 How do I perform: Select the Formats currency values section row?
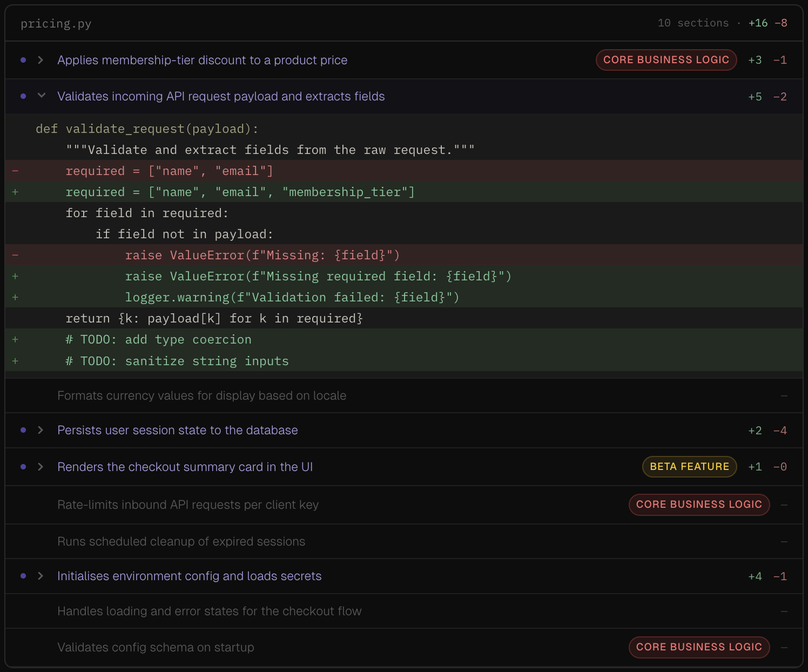pos(202,395)
